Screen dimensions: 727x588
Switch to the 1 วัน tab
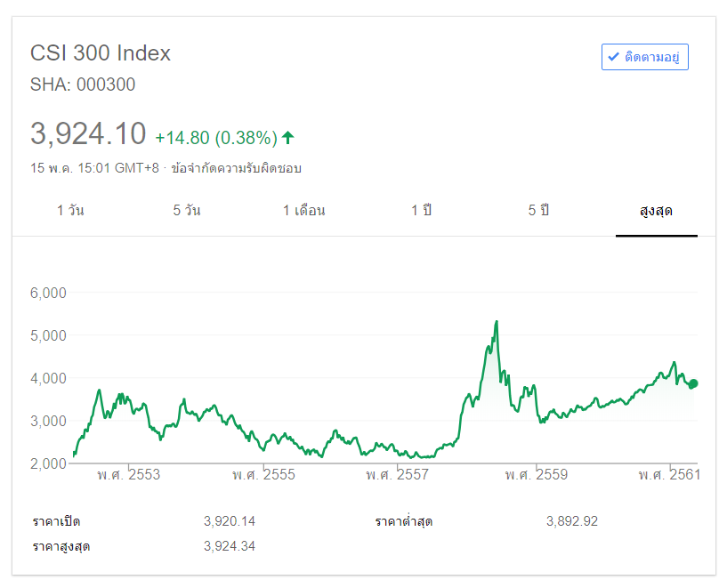[70, 211]
